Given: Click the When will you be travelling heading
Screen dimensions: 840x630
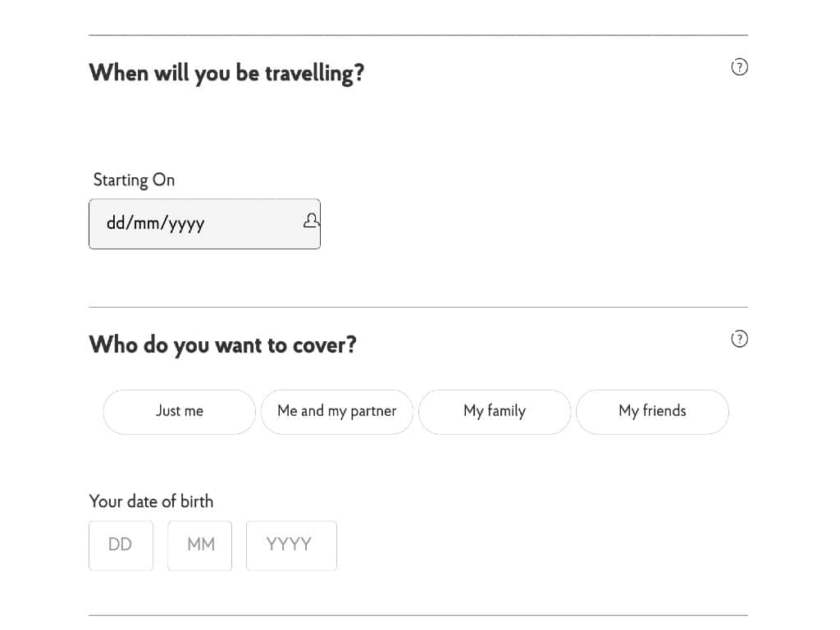Looking at the screenshot, I should tap(226, 73).
